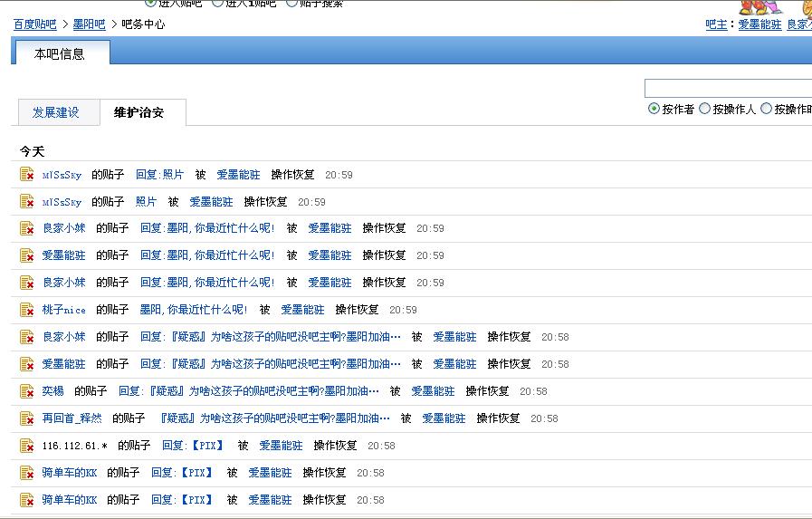This screenshot has width=812, height=519.
Task: Open the 回复:【PIX】 post by 116.112.61.*
Action: point(193,446)
